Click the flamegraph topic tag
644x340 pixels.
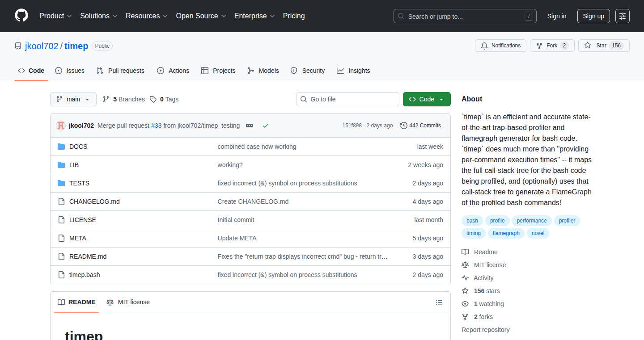coord(506,233)
